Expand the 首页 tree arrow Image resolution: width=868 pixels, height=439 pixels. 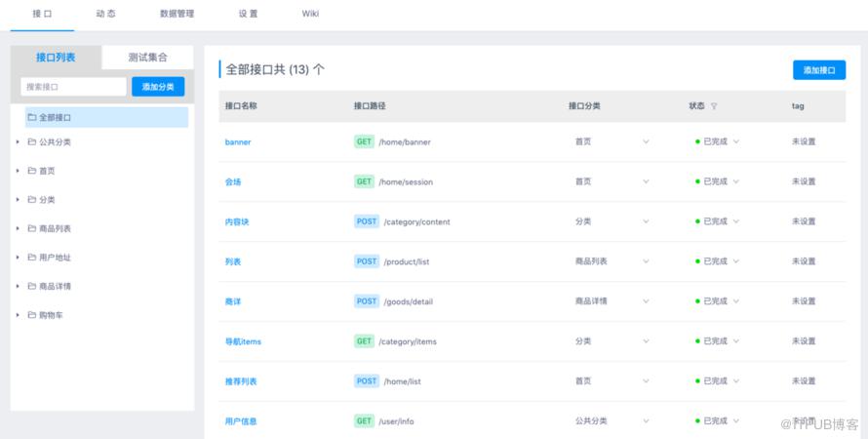pos(18,171)
